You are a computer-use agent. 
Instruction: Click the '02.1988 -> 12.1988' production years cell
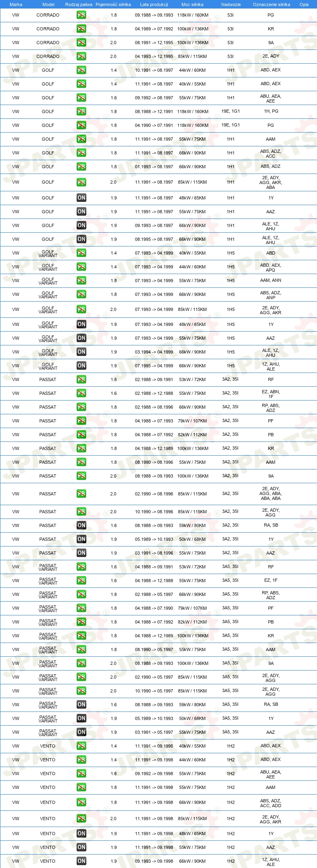click(x=154, y=393)
